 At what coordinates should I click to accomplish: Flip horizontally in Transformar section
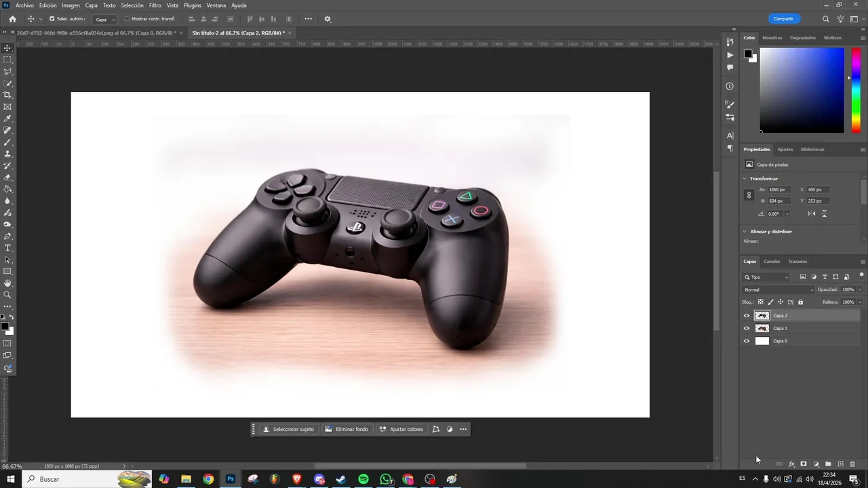(812, 213)
